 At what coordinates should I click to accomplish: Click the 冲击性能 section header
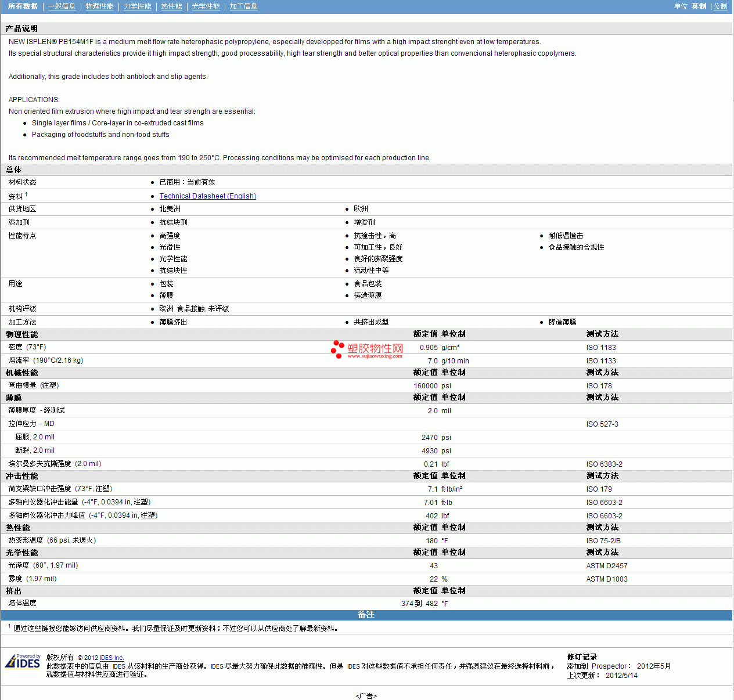(x=21, y=476)
